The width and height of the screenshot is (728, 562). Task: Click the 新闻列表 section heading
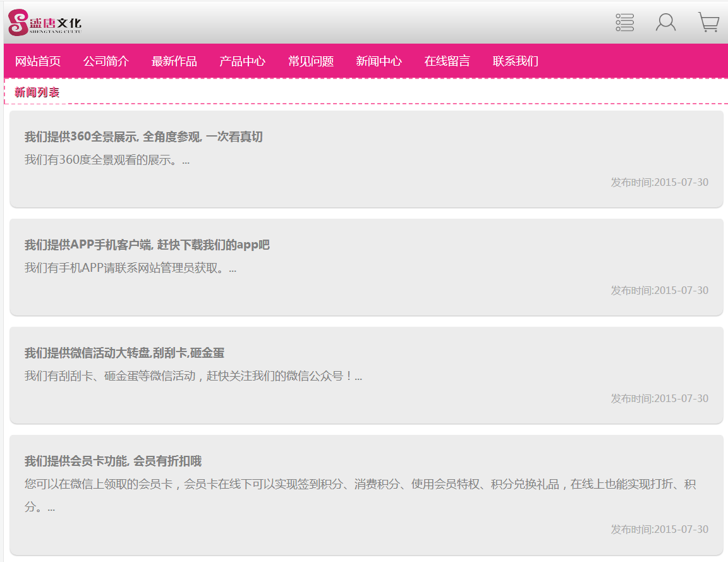(37, 92)
